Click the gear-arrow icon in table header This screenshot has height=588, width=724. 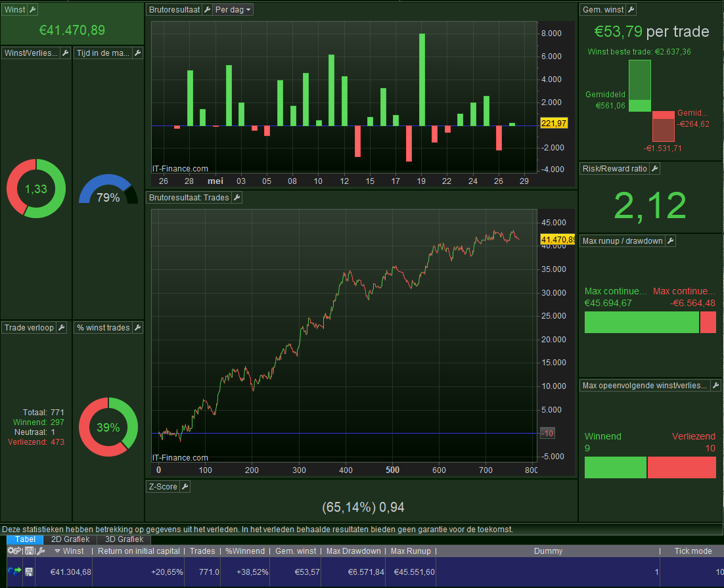coord(14,551)
